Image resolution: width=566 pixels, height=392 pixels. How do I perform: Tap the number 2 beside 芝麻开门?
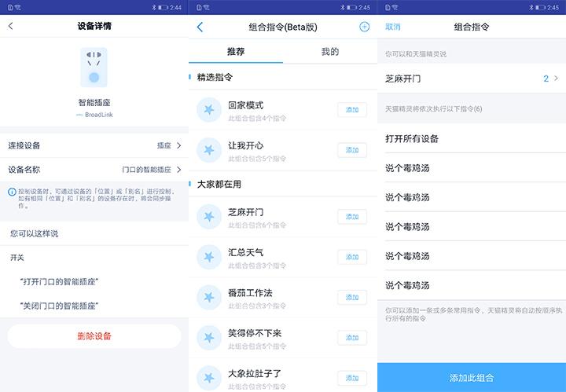click(546, 79)
